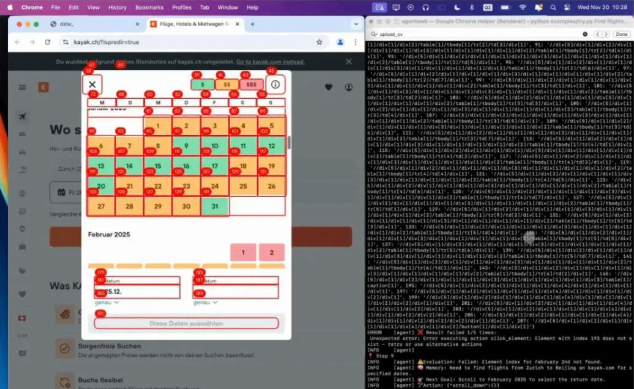Open the File menu
Viewport: 634px width, 389px height.
coord(55,7)
